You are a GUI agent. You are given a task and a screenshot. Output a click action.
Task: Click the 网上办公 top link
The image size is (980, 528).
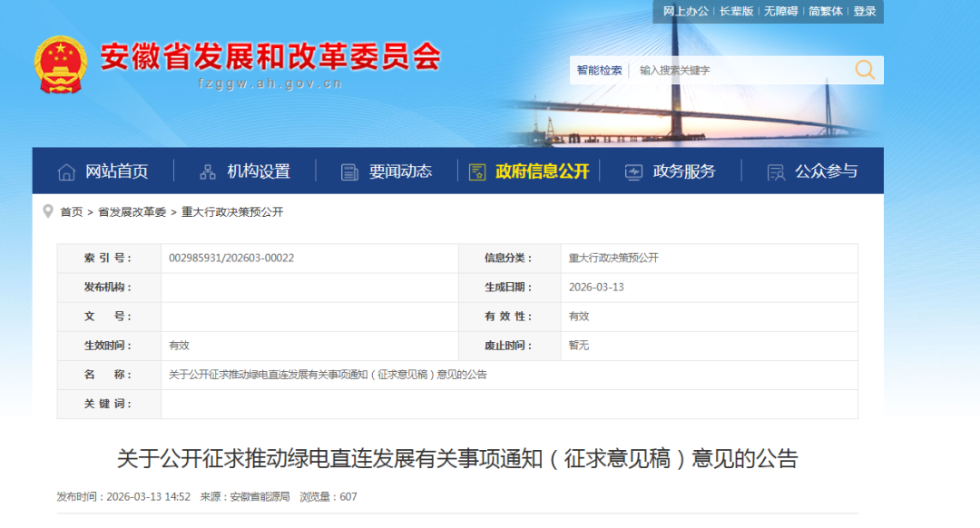pyautogui.click(x=685, y=11)
